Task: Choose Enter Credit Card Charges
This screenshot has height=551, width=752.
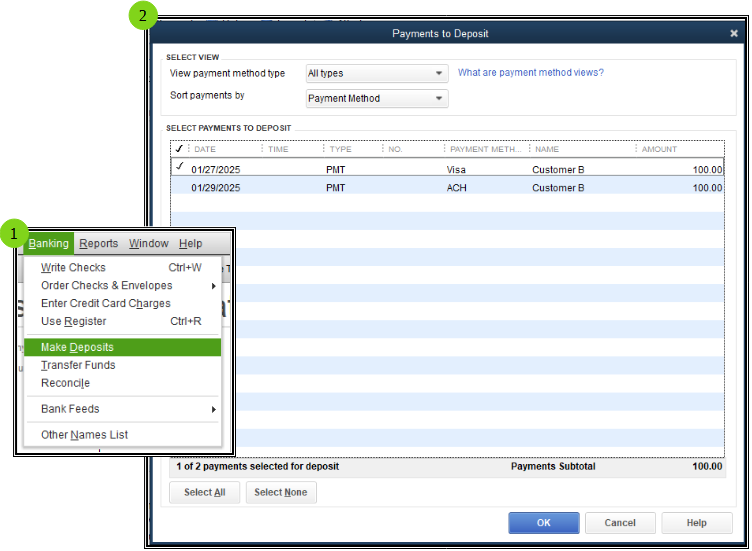Action: tap(122, 304)
